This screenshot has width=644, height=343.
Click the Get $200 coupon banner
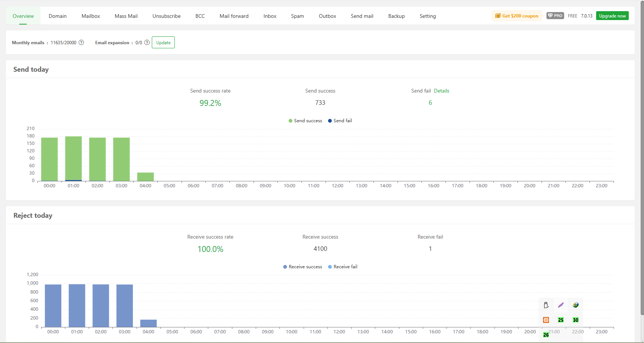pos(516,16)
